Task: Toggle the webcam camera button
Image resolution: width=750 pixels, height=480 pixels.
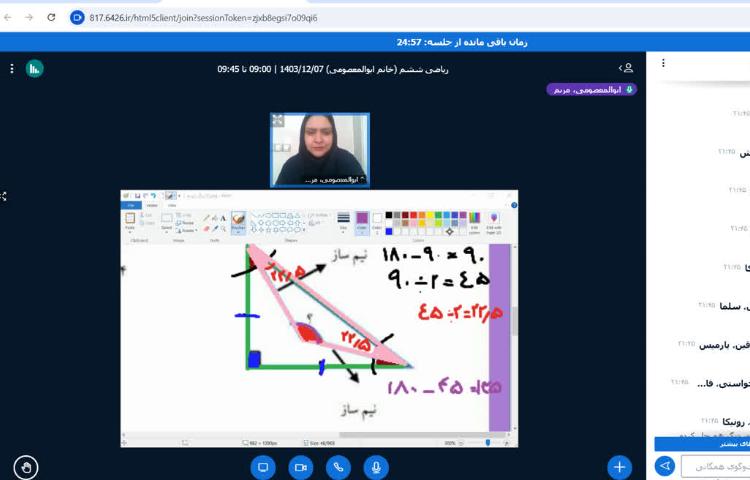Action: (301, 466)
